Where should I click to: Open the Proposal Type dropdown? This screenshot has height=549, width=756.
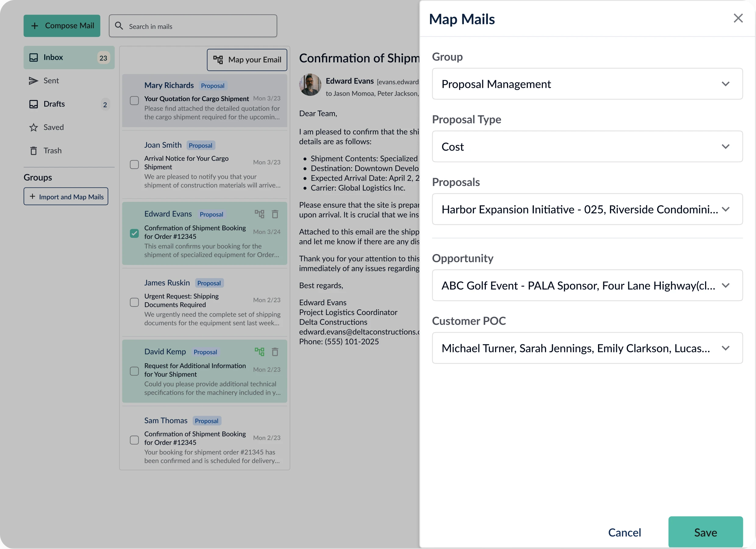587,147
